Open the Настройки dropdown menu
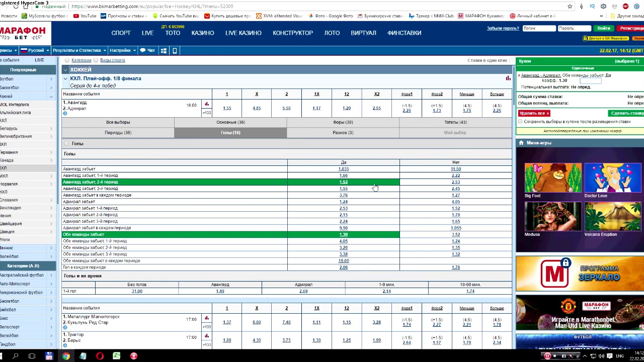The image size is (644, 362). click(x=122, y=50)
